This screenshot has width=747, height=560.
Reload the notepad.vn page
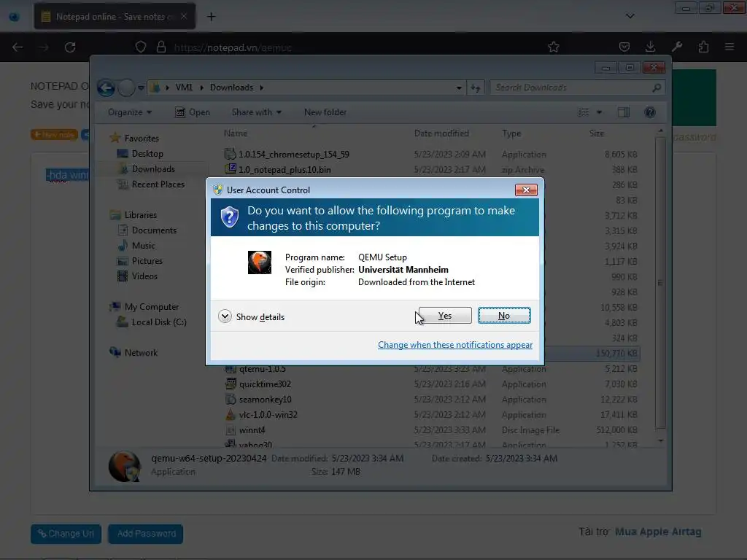[70, 47]
